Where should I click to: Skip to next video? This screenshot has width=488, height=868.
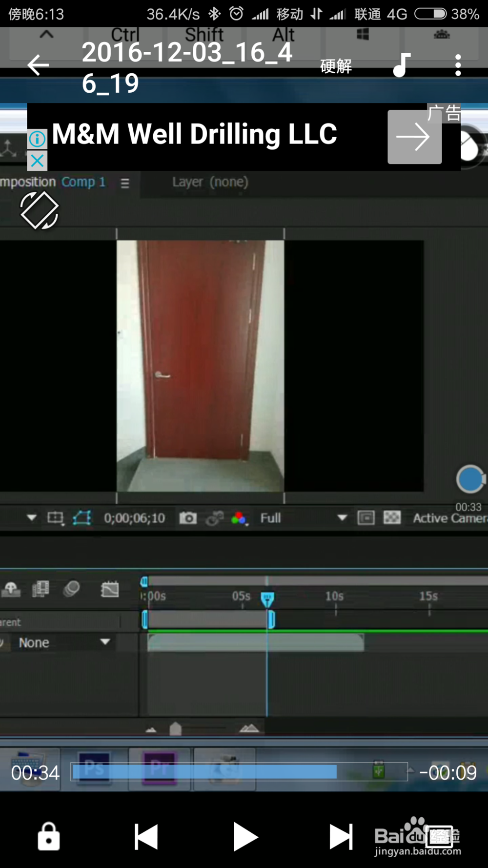(x=341, y=837)
